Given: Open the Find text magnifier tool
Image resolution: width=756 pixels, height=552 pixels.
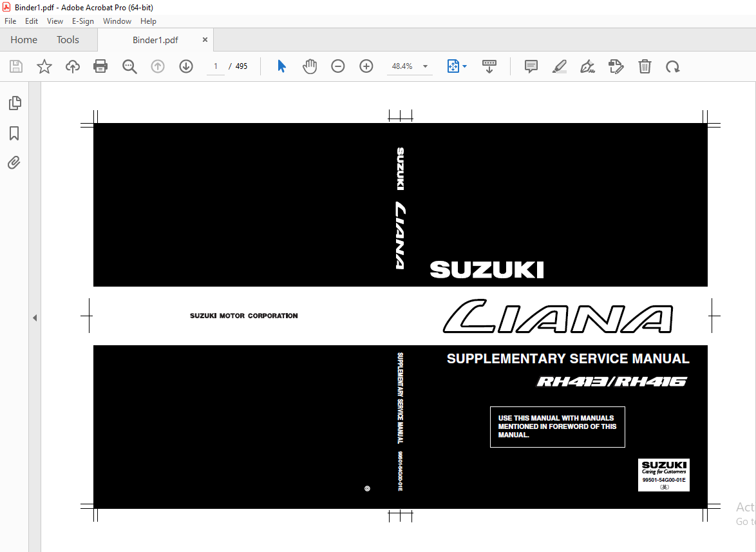Looking at the screenshot, I should pos(129,66).
